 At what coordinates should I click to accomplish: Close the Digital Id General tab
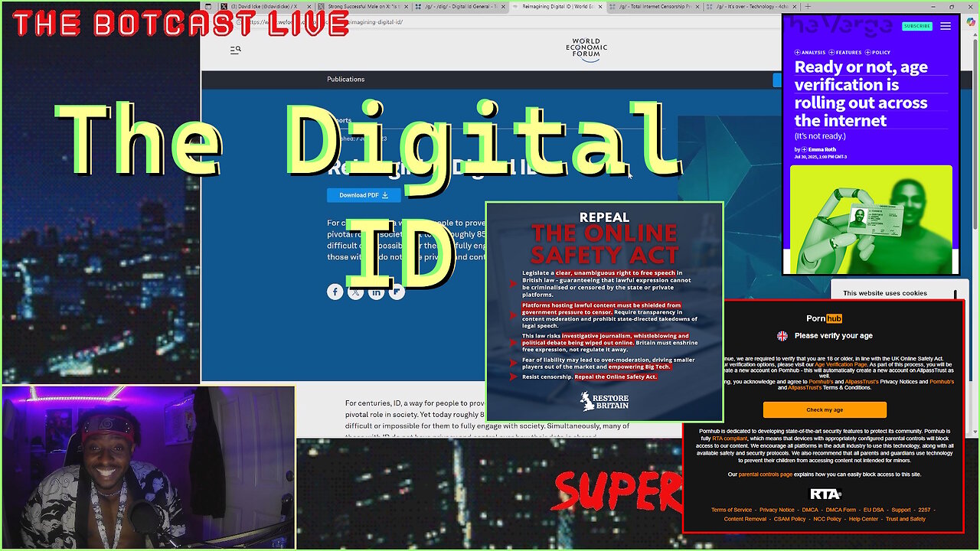click(x=502, y=6)
